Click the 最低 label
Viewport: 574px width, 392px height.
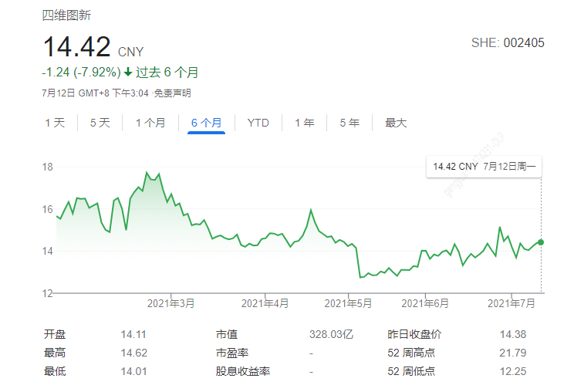(x=55, y=371)
